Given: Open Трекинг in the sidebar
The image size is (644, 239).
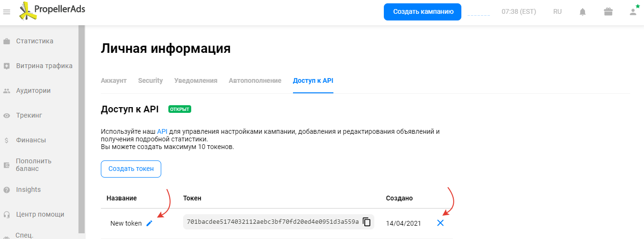Looking at the screenshot, I should pyautogui.click(x=29, y=115).
